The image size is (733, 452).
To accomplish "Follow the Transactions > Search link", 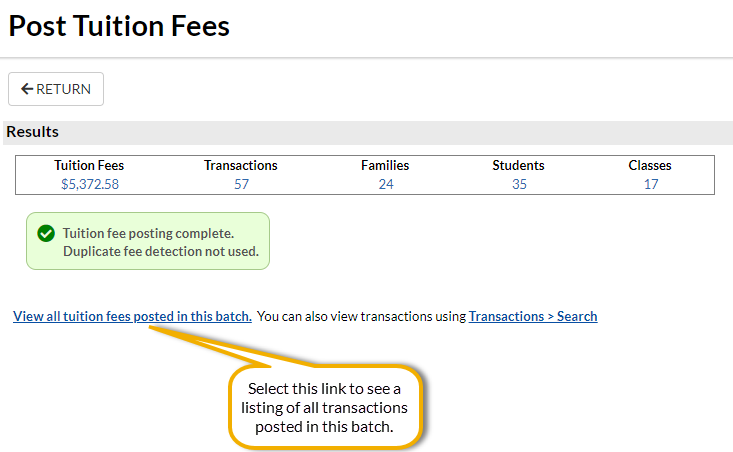I will pos(533,316).
